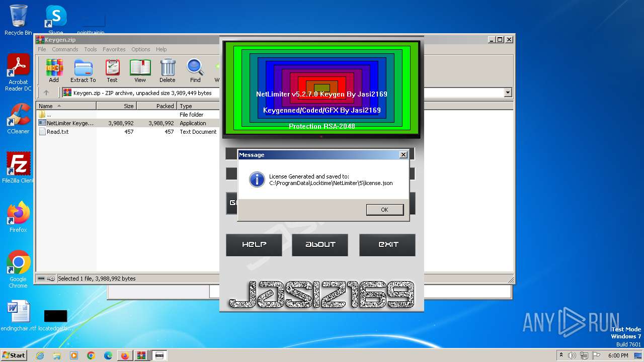Click the Firefox taskbar button
The height and width of the screenshot is (362, 644).
pyautogui.click(x=125, y=355)
